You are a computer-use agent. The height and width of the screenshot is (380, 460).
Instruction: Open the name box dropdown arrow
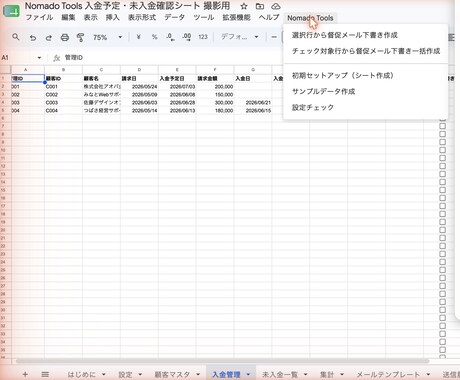(x=39, y=58)
